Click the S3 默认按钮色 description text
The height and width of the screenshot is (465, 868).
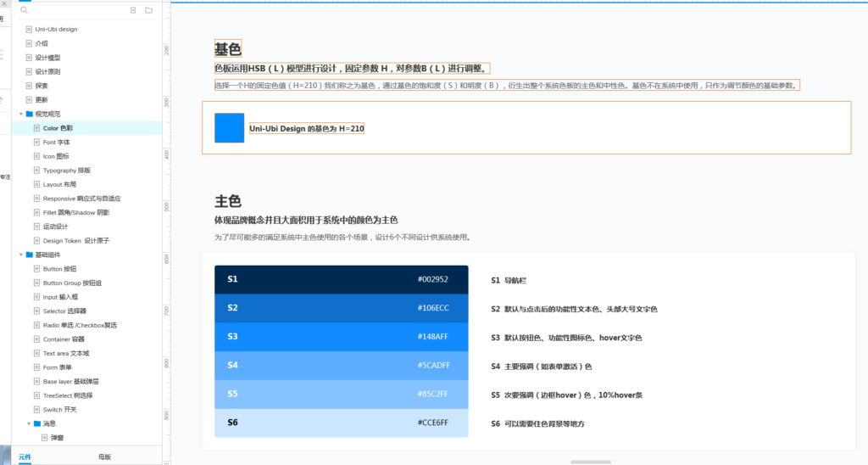(566, 338)
